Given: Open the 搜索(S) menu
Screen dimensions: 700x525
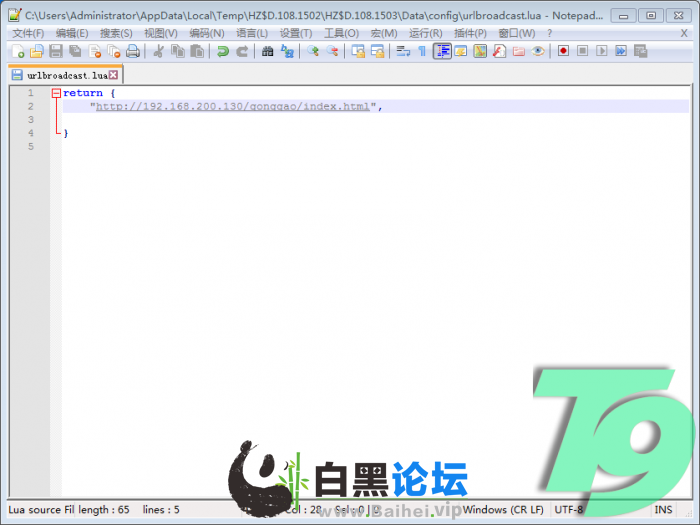Looking at the screenshot, I should 116,33.
